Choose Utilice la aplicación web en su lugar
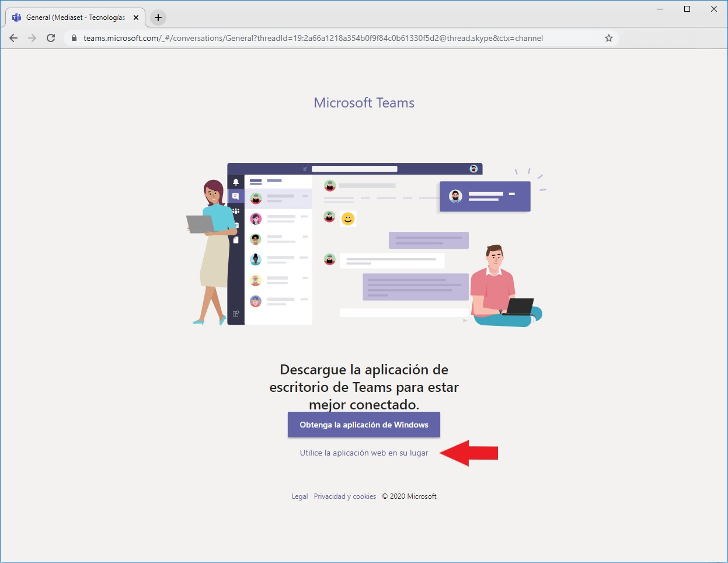This screenshot has height=563, width=728. (364, 453)
